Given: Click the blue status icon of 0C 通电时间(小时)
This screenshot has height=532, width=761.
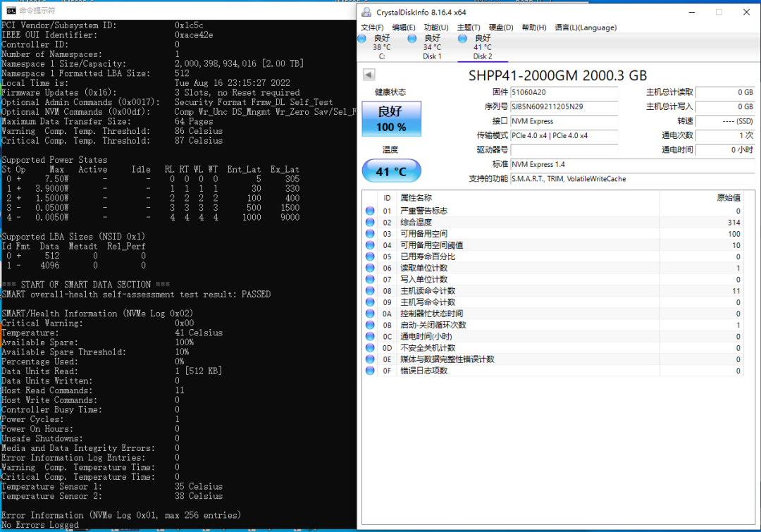Looking at the screenshot, I should pyautogui.click(x=370, y=336).
